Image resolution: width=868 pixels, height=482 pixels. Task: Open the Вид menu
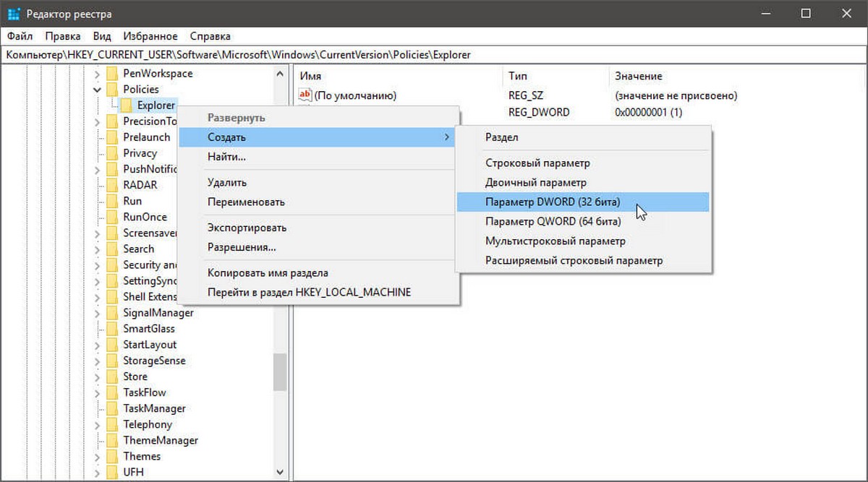(102, 36)
